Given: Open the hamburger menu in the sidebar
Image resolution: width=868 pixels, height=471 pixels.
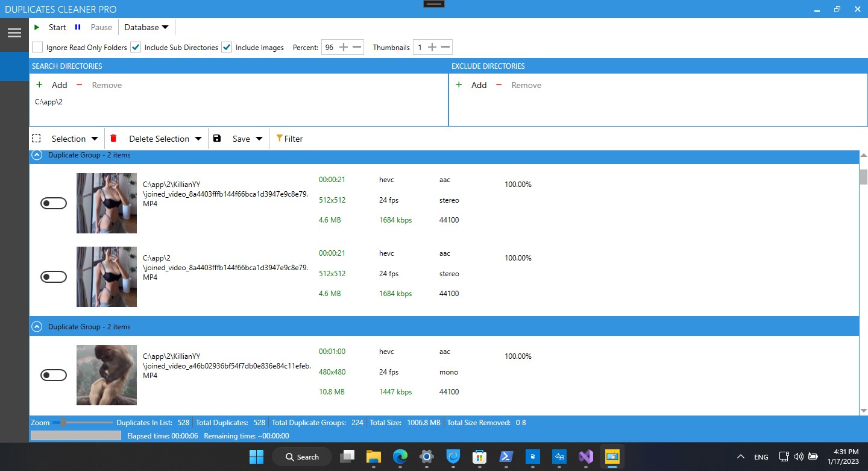Looking at the screenshot, I should (14, 33).
